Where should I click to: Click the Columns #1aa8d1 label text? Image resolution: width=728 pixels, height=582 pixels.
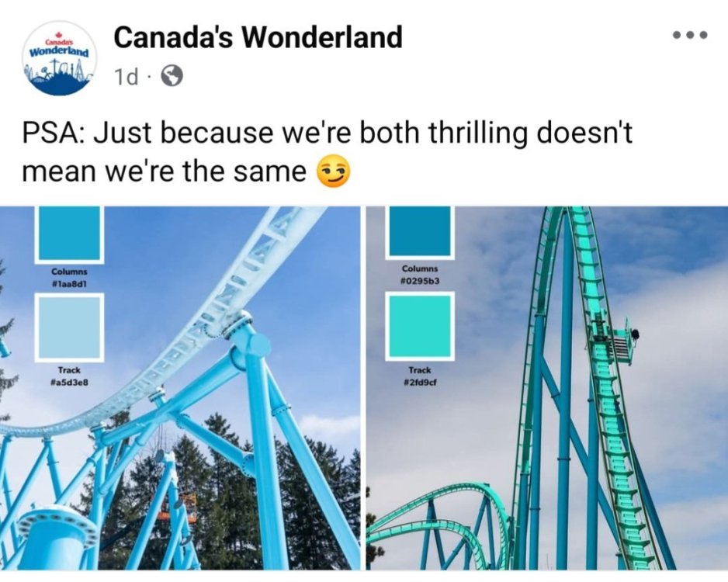[x=69, y=277]
